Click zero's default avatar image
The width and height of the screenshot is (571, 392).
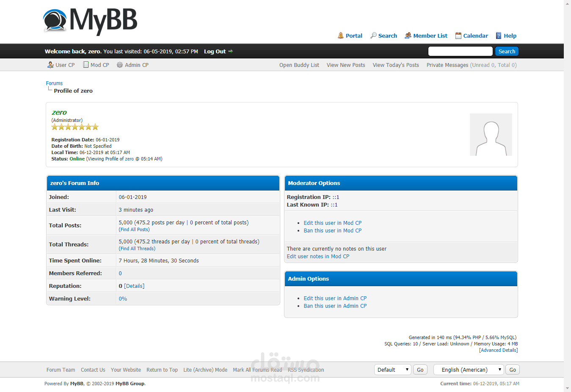[x=491, y=135]
